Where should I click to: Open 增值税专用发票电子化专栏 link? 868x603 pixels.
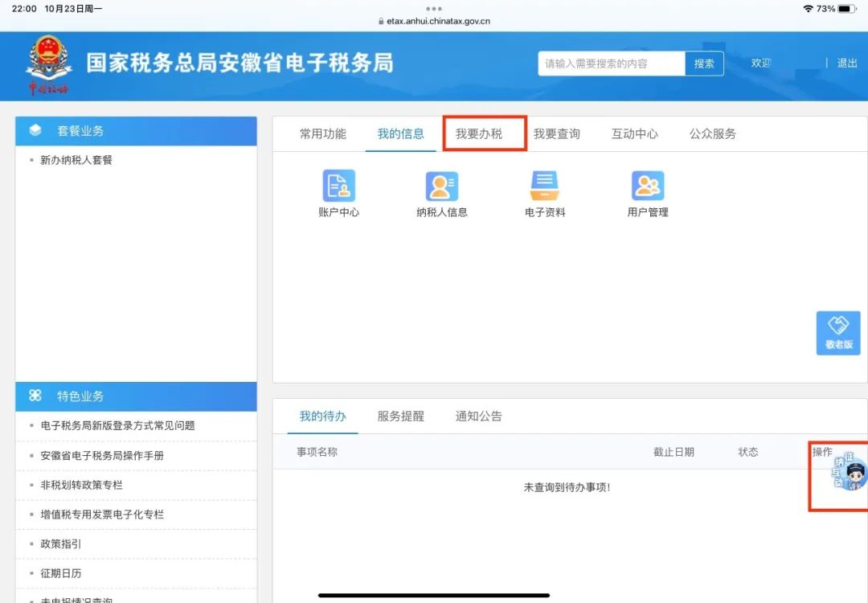click(102, 515)
